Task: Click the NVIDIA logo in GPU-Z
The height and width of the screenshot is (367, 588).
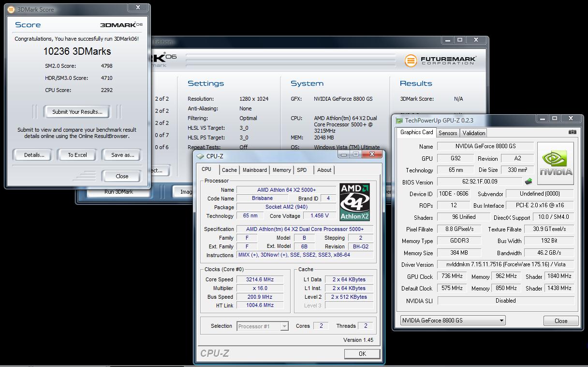Action: [x=556, y=163]
